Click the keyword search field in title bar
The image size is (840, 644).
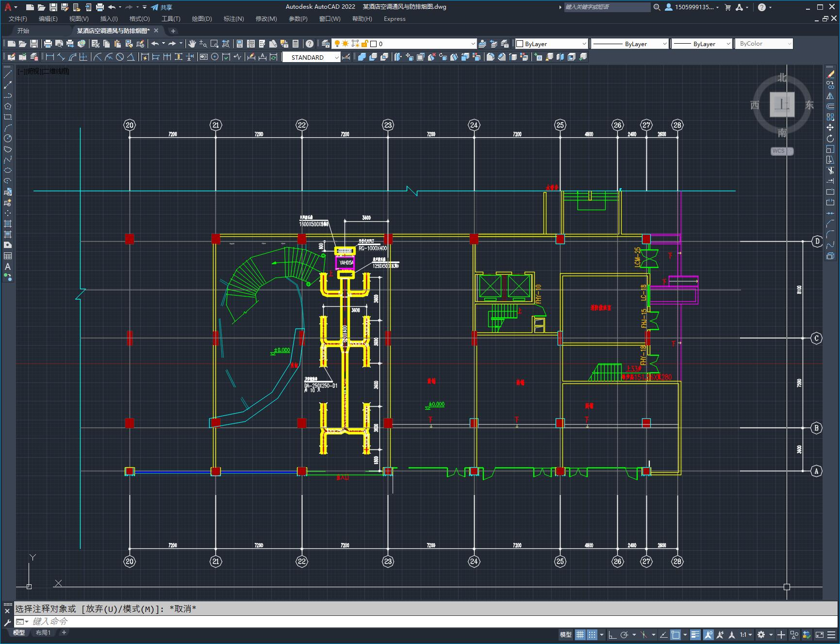click(x=607, y=7)
